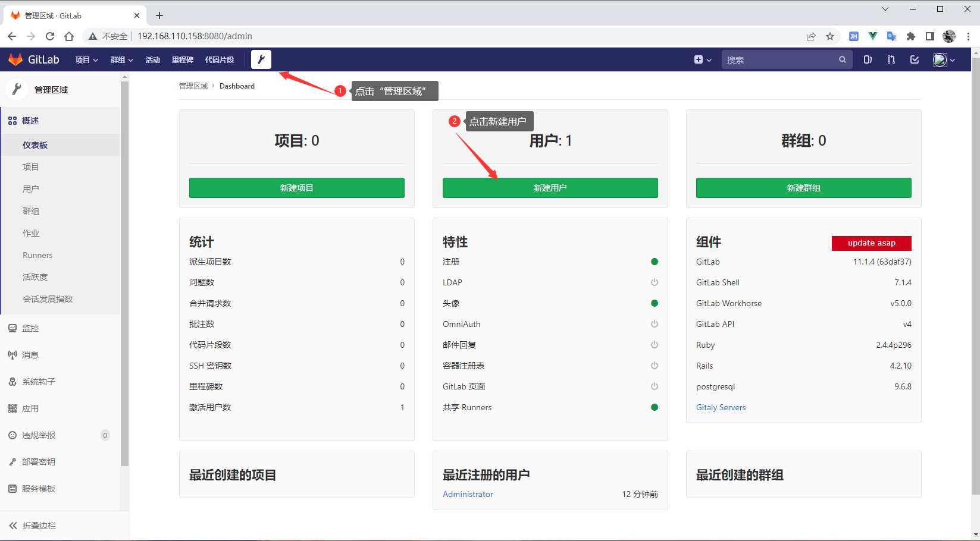Open 代码片段 in the top navigation
Image resolution: width=980 pixels, height=541 pixels.
pos(220,59)
